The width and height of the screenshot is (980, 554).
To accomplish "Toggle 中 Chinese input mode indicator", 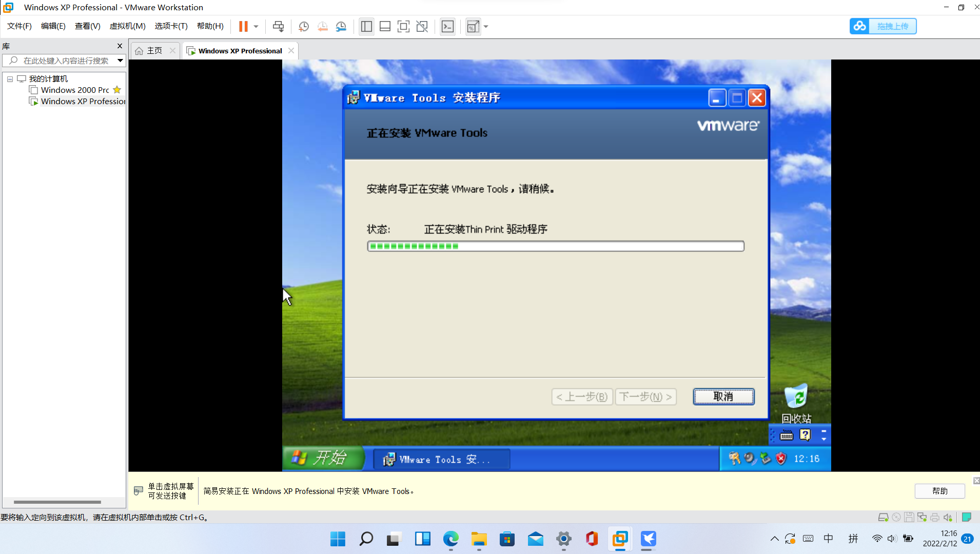I will [x=828, y=539].
